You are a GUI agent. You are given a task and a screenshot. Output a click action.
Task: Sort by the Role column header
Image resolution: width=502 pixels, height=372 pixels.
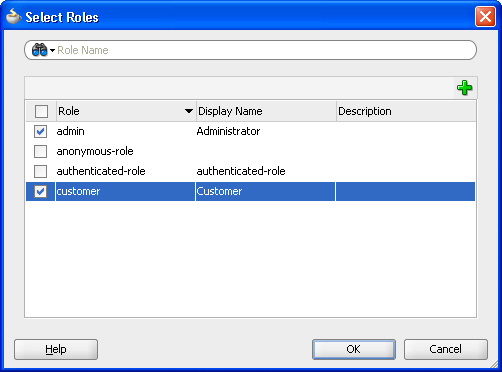pyautogui.click(x=126, y=111)
